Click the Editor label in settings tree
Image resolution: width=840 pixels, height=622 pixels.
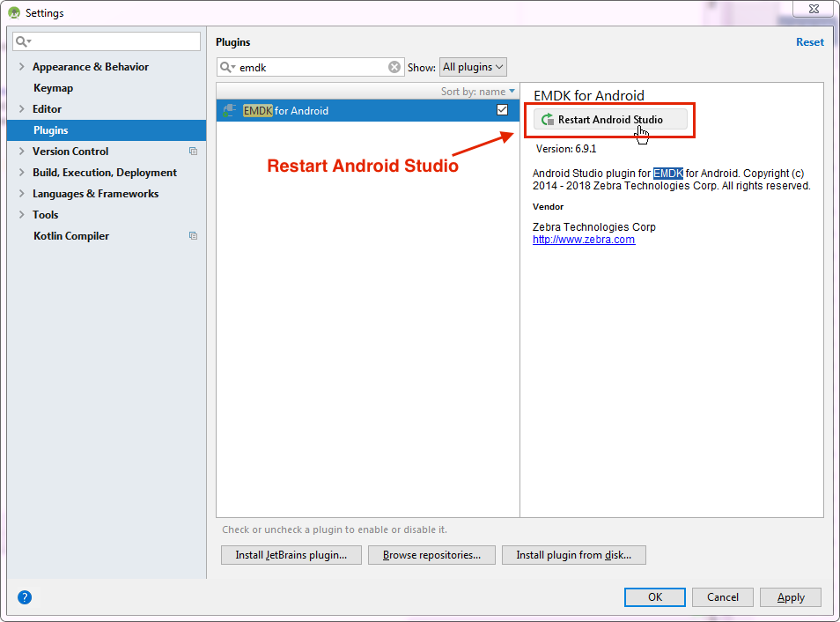tap(48, 109)
